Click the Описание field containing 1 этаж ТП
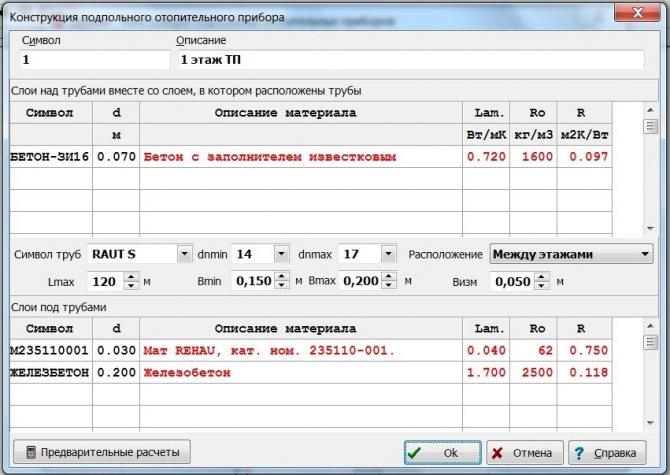This screenshot has width=670, height=475. (410, 60)
